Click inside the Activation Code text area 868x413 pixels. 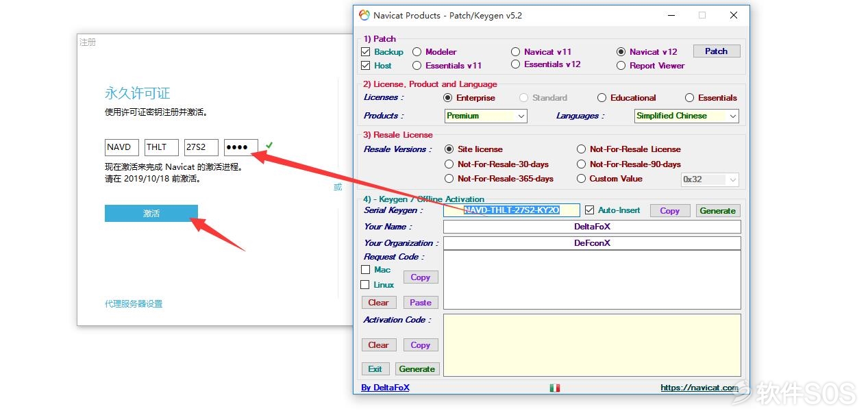click(x=592, y=345)
